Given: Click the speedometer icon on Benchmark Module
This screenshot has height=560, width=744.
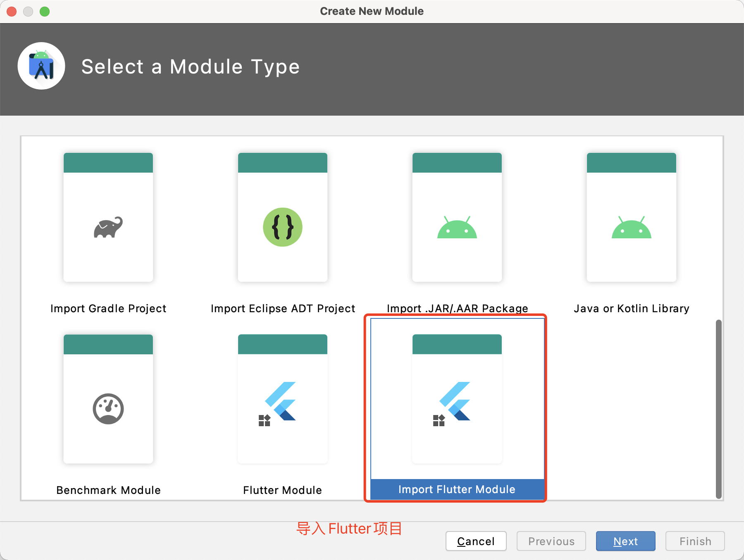Looking at the screenshot, I should [108, 409].
